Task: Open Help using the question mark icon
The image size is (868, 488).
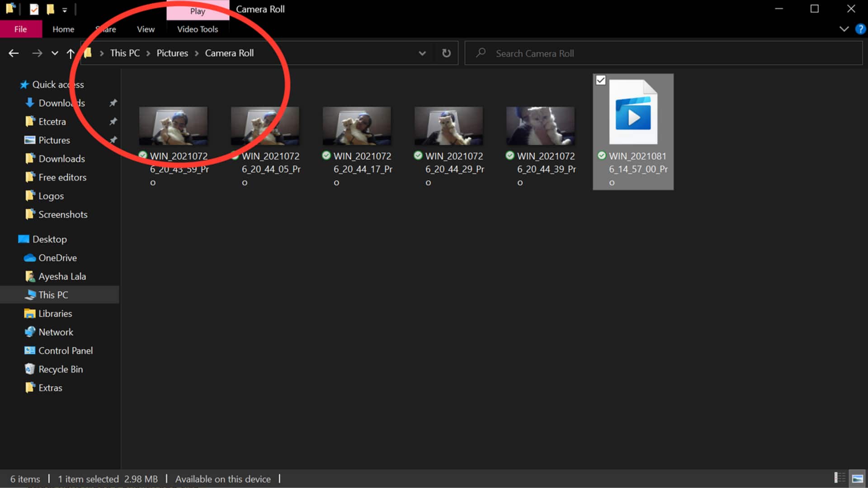Action: click(x=860, y=29)
